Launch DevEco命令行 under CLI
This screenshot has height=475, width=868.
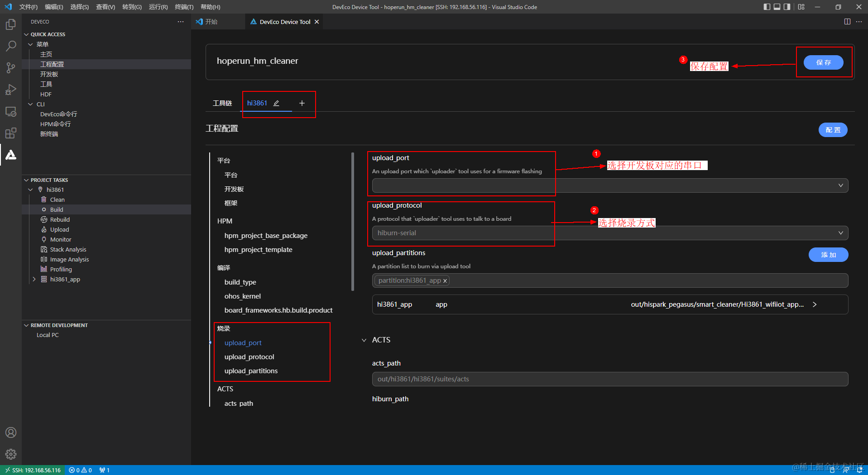[58, 114]
